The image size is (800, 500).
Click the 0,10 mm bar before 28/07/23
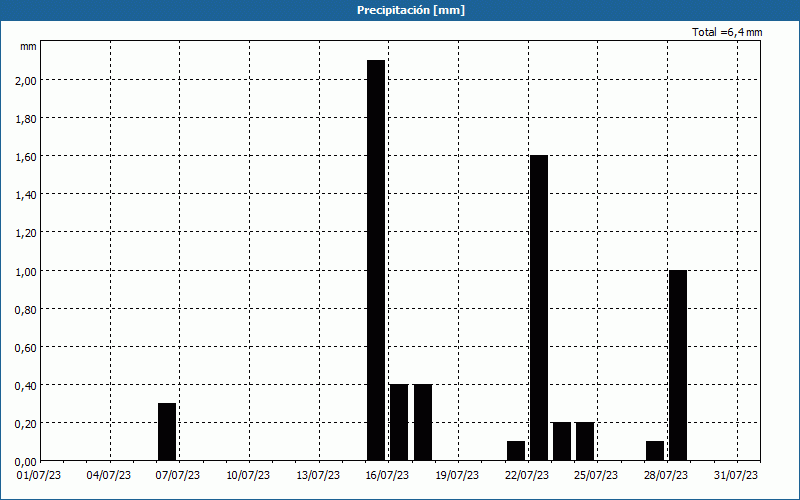pos(655,451)
